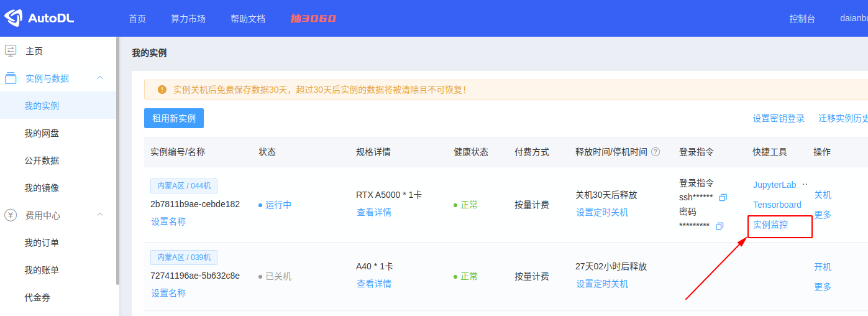Click the 主页 monitor icon in sidebar
Screen dimensions: 868x316
pyautogui.click(x=11, y=51)
